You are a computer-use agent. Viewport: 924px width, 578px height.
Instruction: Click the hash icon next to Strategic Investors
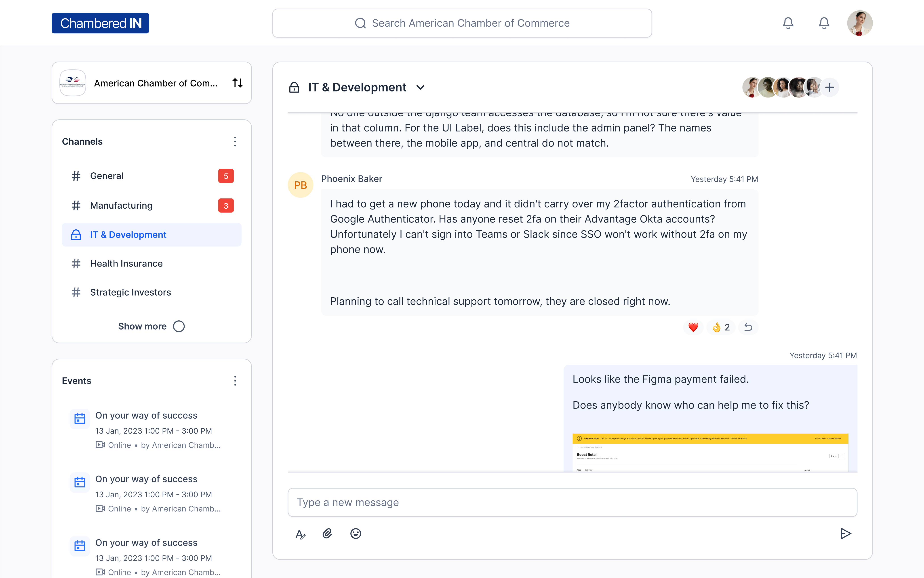pos(76,292)
